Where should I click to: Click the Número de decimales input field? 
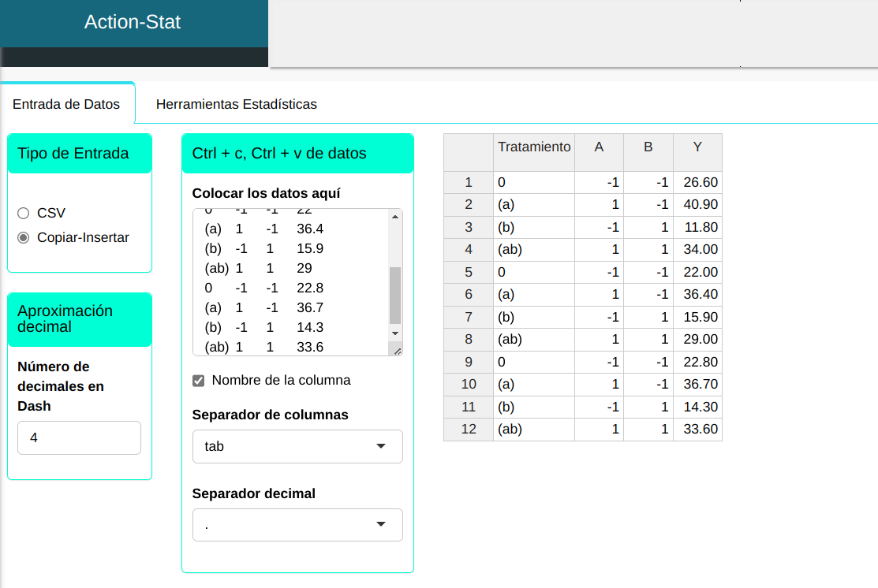click(79, 437)
